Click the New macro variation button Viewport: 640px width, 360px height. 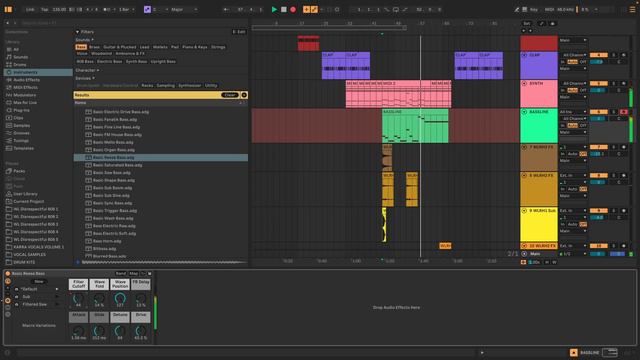39,282
